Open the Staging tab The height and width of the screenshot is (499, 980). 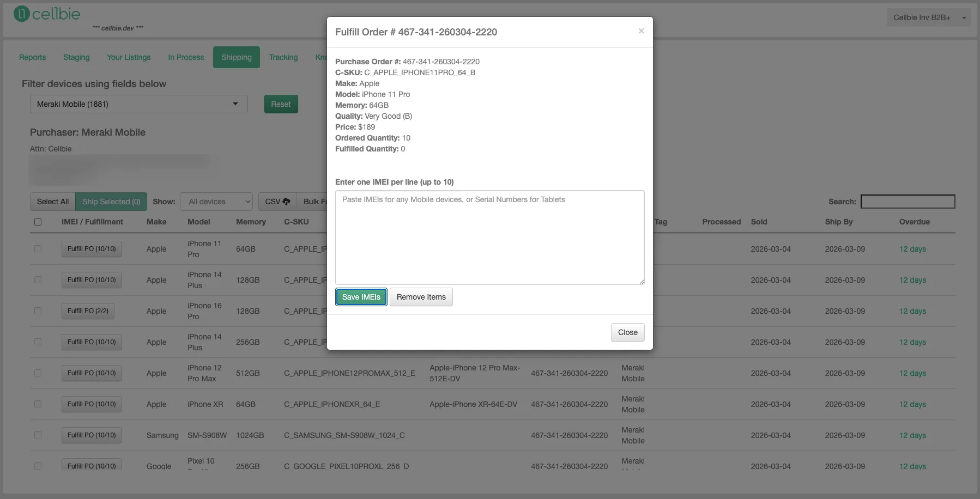coord(76,57)
